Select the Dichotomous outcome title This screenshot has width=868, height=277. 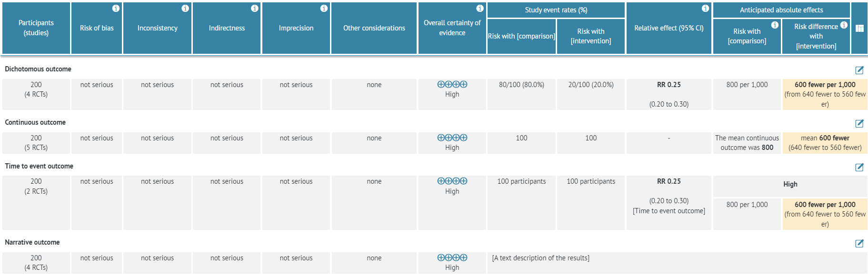(38, 69)
